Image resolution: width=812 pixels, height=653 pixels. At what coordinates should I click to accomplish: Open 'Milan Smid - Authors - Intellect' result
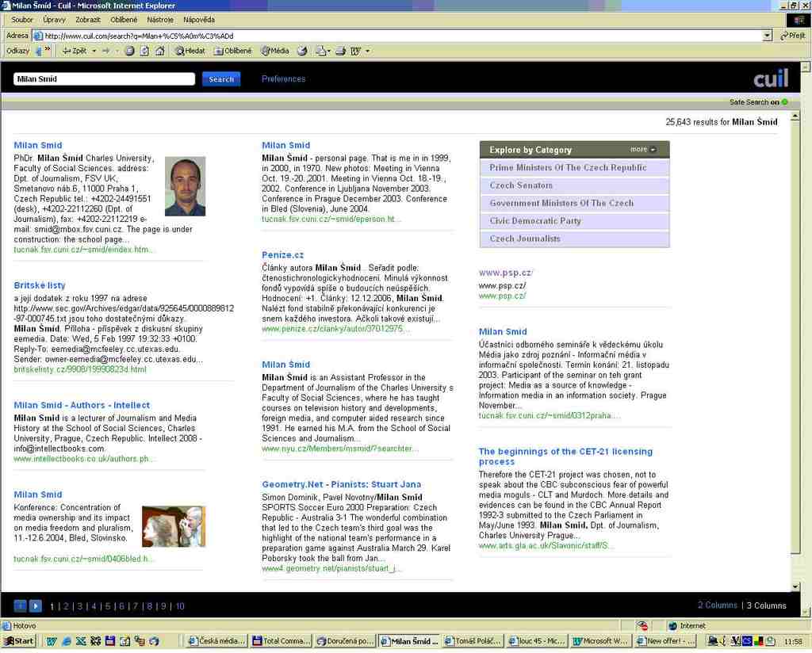[82, 405]
